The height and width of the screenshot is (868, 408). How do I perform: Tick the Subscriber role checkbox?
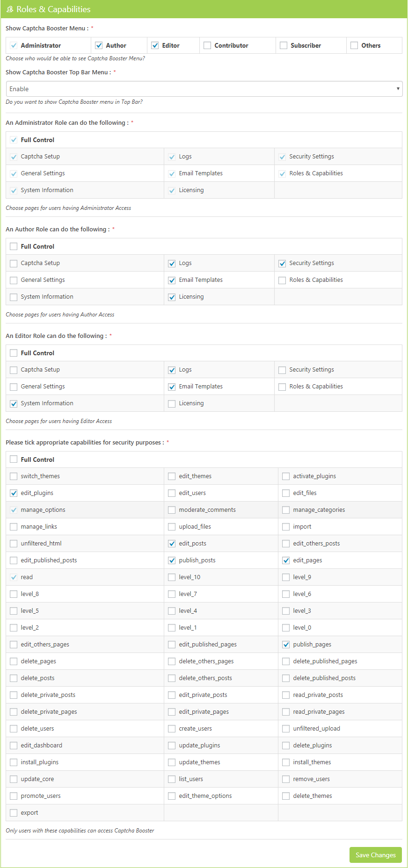[x=284, y=45]
